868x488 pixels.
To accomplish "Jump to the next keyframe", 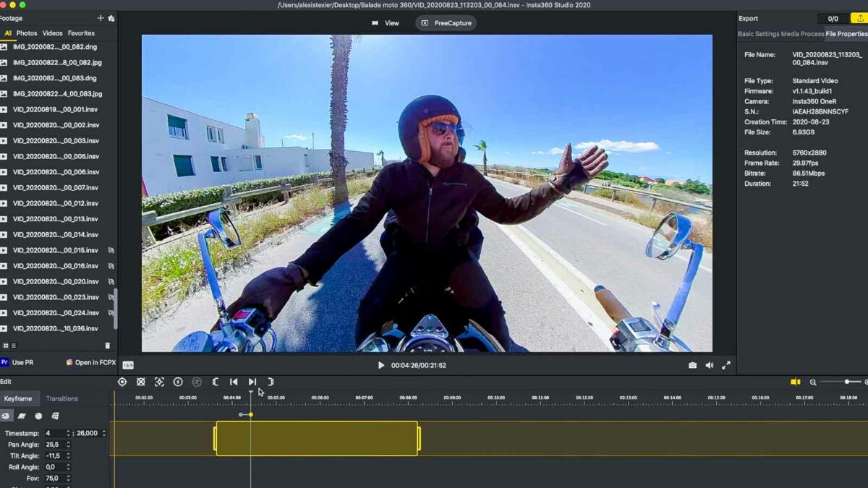I will 252,381.
